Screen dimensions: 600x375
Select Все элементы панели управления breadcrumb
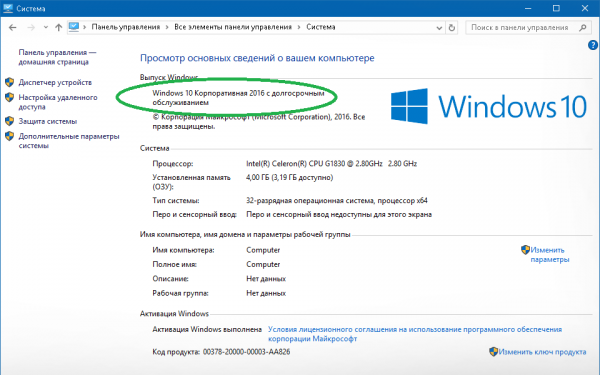tap(233, 27)
